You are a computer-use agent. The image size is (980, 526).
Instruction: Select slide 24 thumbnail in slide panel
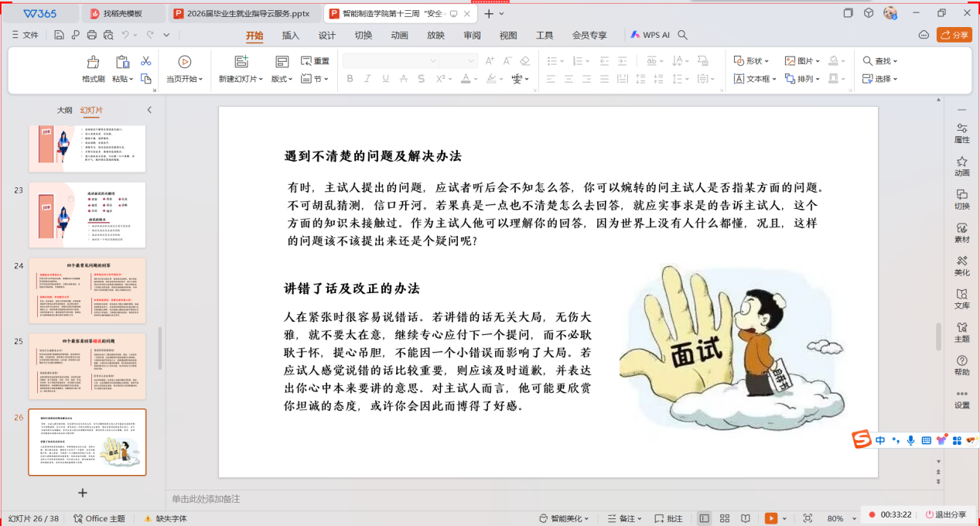click(x=87, y=290)
